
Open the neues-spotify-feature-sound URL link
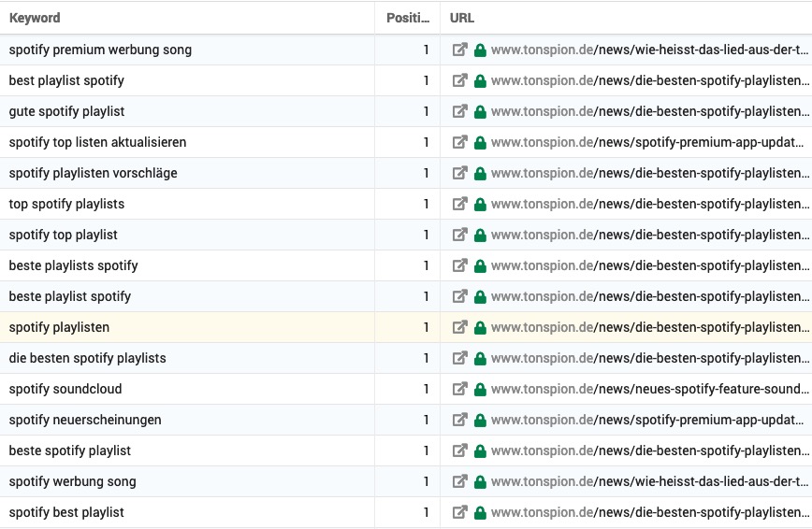(x=650, y=389)
